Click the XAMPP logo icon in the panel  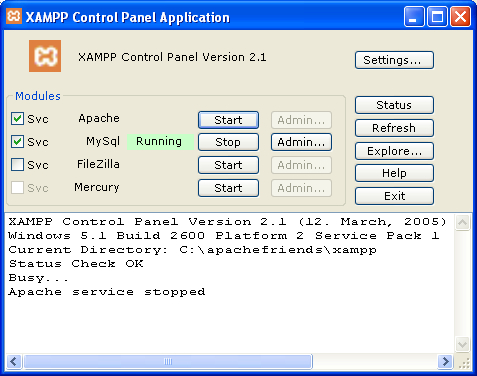pos(45,56)
